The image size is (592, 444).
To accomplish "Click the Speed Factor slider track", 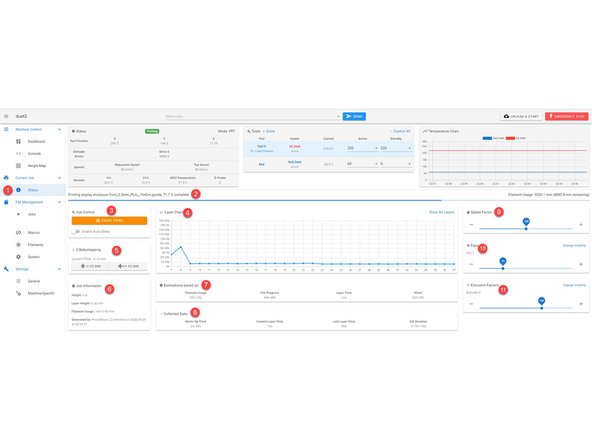I will coord(526,229).
